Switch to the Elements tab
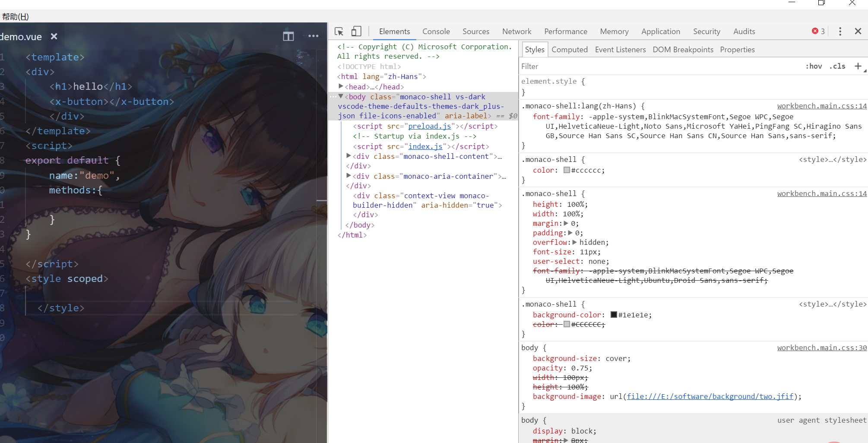The height and width of the screenshot is (443, 868). point(394,32)
